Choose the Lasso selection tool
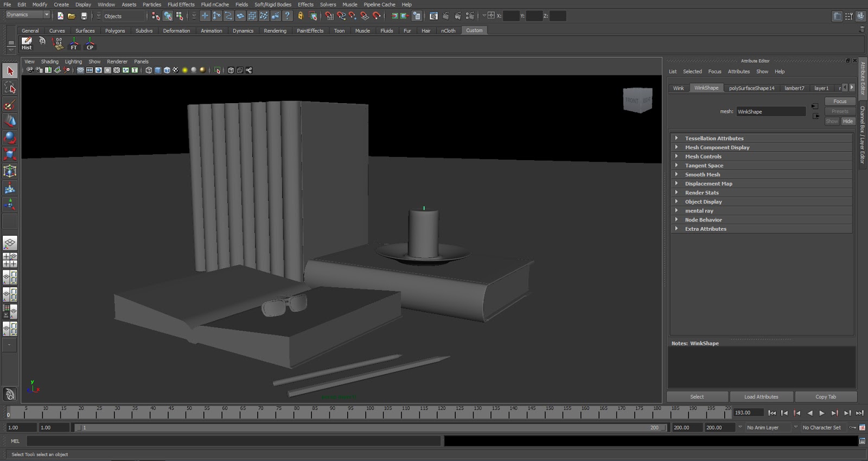Viewport: 868px width, 461px height. click(10, 87)
